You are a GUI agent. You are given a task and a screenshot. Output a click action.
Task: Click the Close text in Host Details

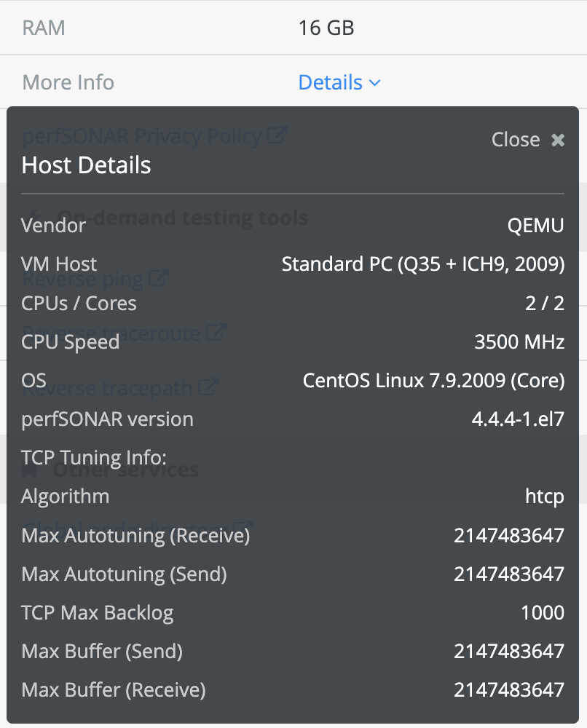pyautogui.click(x=516, y=139)
